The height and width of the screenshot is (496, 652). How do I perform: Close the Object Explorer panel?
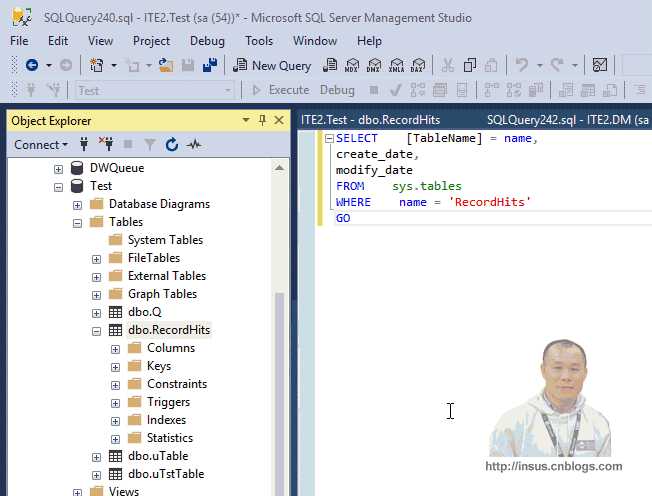[279, 121]
